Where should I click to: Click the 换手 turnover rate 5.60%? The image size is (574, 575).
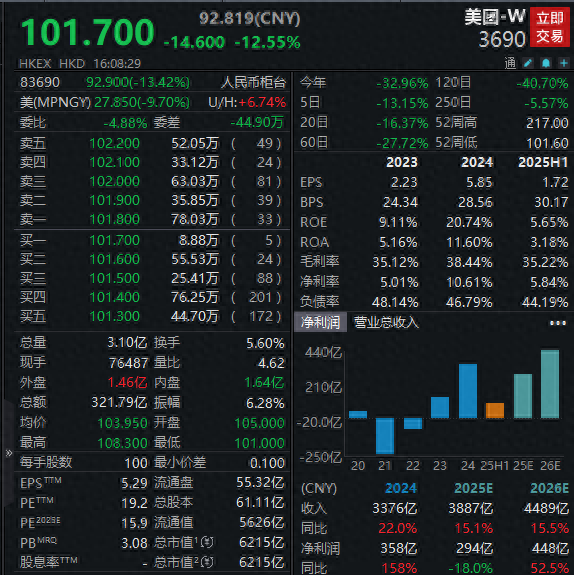point(265,343)
